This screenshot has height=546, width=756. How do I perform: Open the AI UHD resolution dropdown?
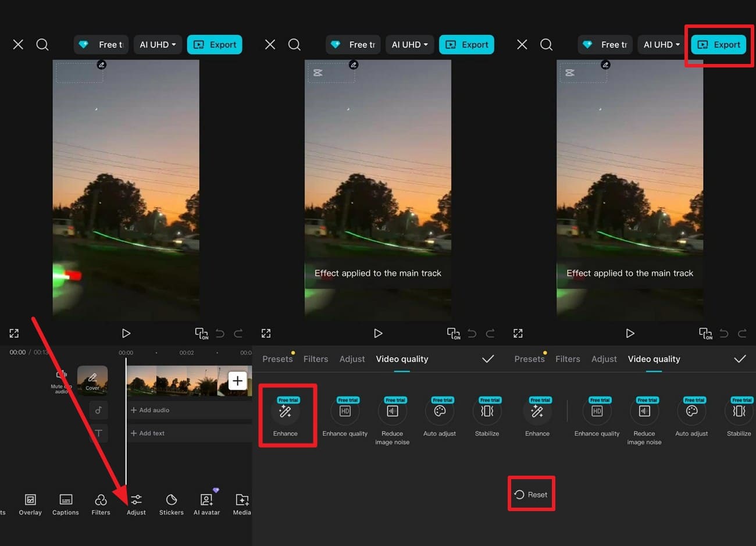point(158,44)
